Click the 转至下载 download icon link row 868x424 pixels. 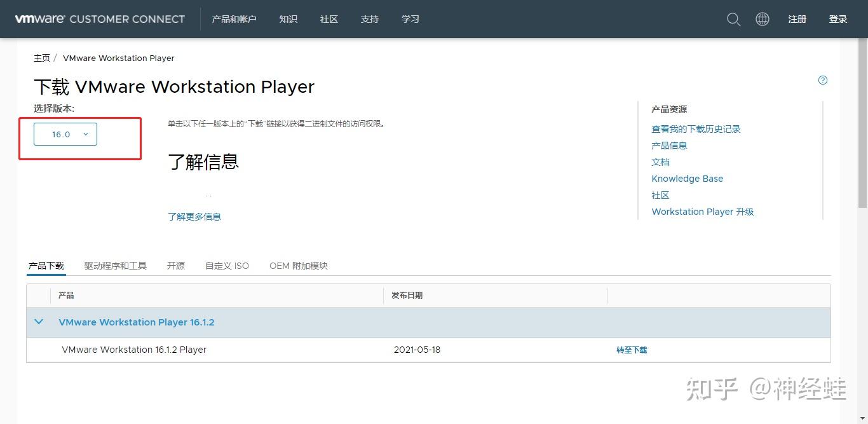[631, 350]
